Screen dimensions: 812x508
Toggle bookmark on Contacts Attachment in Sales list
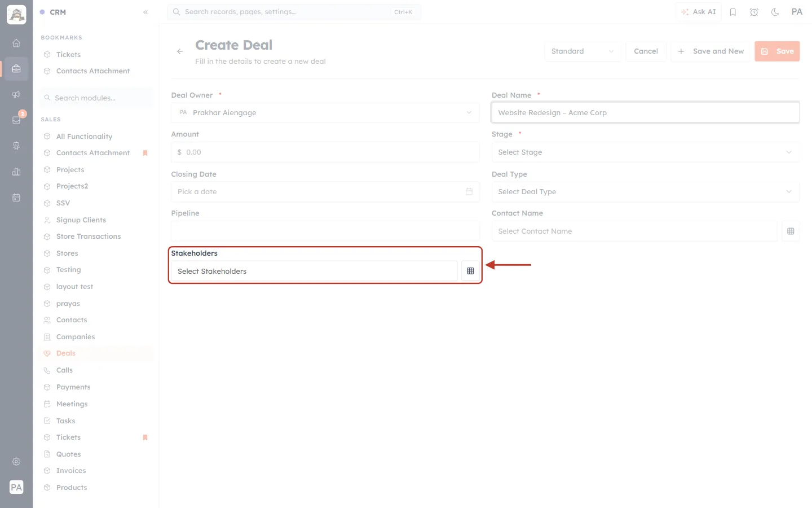pos(145,153)
